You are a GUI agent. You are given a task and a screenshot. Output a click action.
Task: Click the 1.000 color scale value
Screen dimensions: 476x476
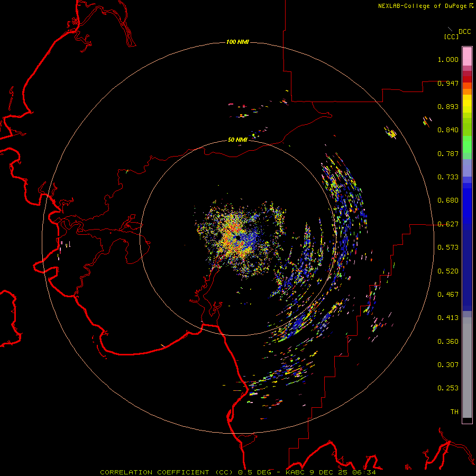[x=448, y=59]
